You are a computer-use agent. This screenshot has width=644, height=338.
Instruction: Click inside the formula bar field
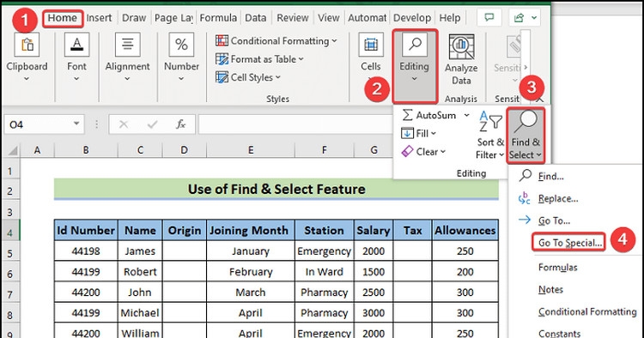coord(295,124)
